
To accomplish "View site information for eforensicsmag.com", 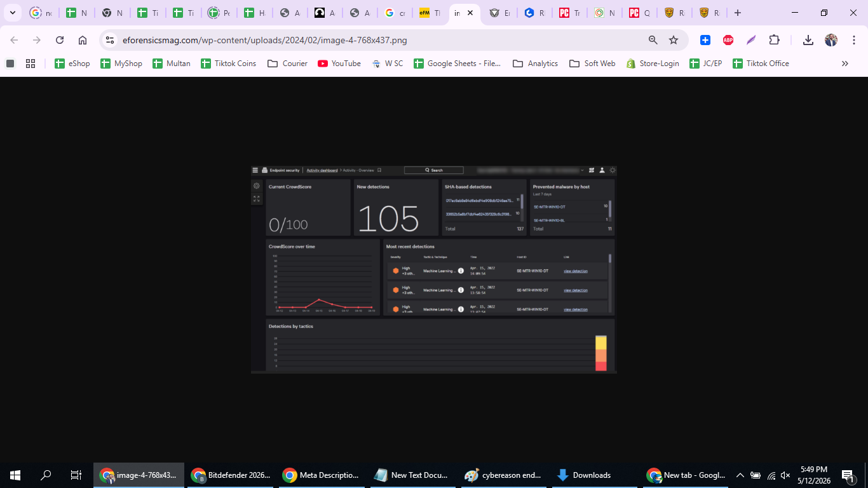I will coord(110,40).
